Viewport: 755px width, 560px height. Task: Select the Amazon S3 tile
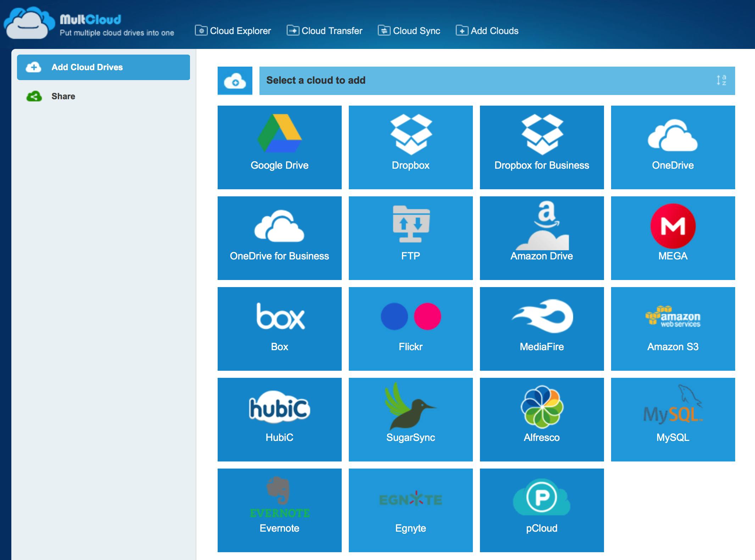[673, 329]
